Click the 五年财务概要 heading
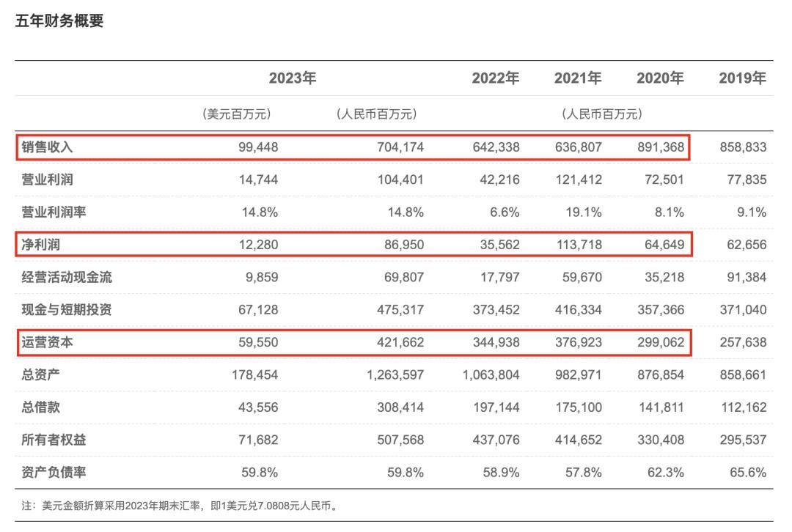 (59, 21)
